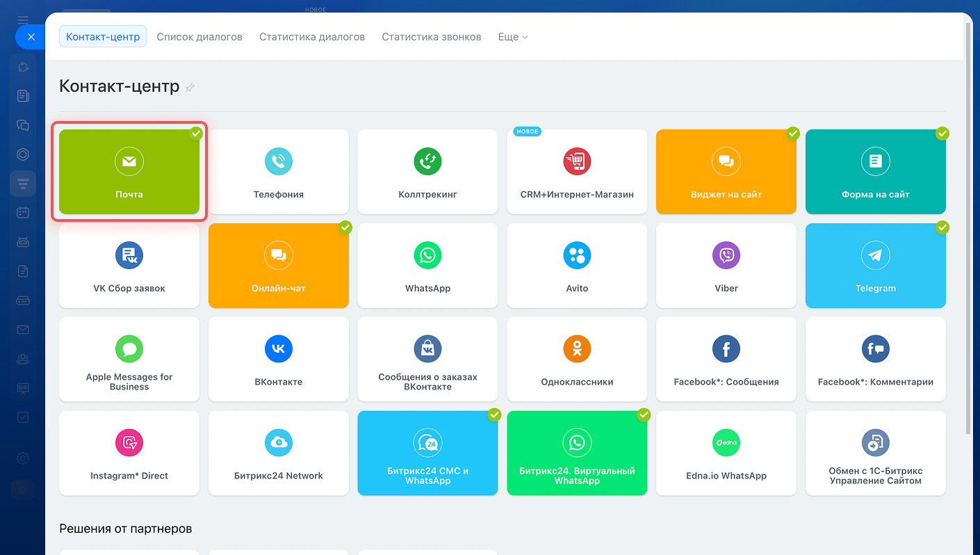Open the Онлайн-чат tile
Image resolution: width=980 pixels, height=555 pixels.
tap(279, 266)
